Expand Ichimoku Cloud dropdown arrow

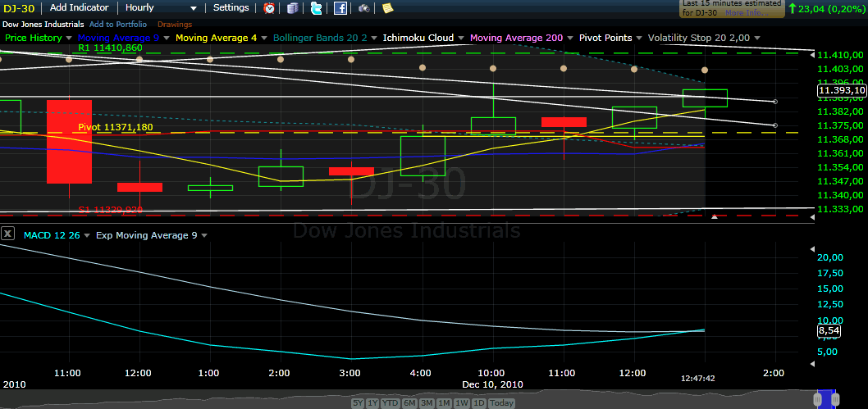(x=460, y=39)
